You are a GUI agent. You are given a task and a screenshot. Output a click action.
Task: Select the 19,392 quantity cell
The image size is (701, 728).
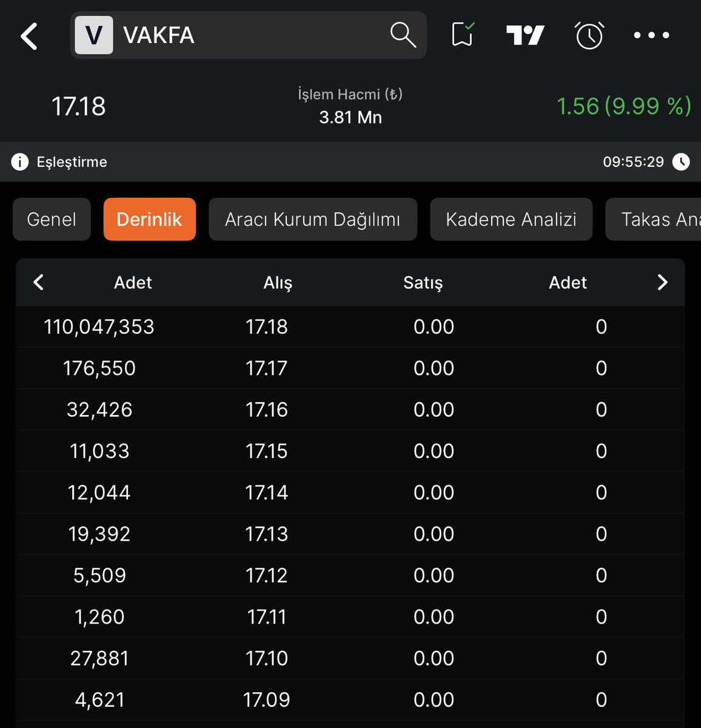point(99,534)
